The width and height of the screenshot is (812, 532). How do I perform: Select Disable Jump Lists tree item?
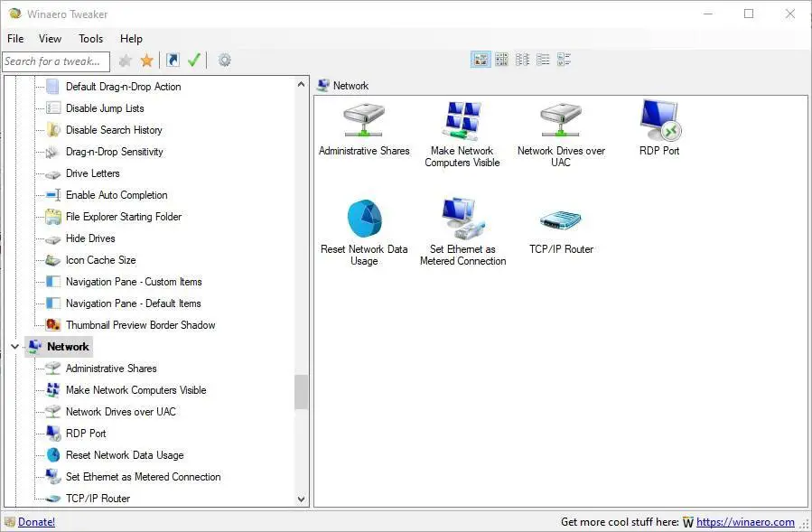pos(105,108)
